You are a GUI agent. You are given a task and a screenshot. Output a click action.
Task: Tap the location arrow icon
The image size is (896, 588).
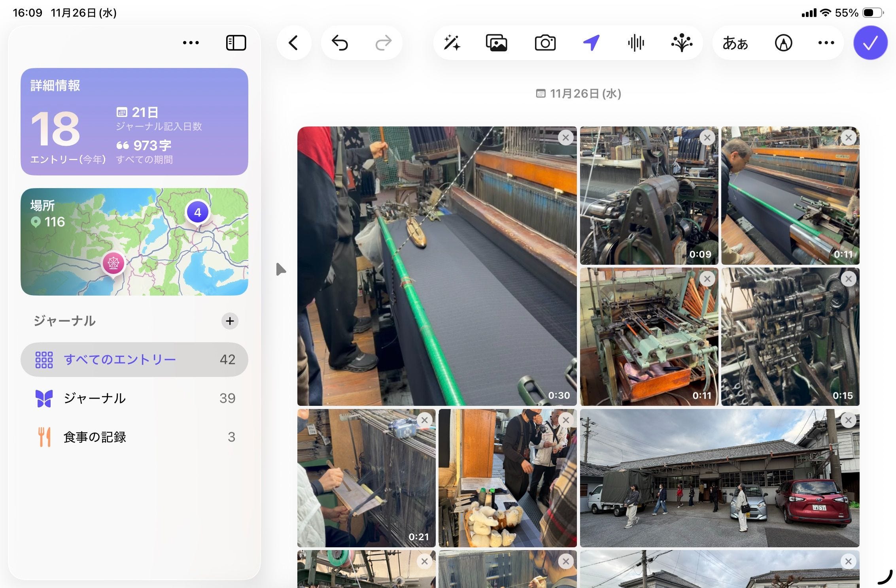click(x=591, y=43)
